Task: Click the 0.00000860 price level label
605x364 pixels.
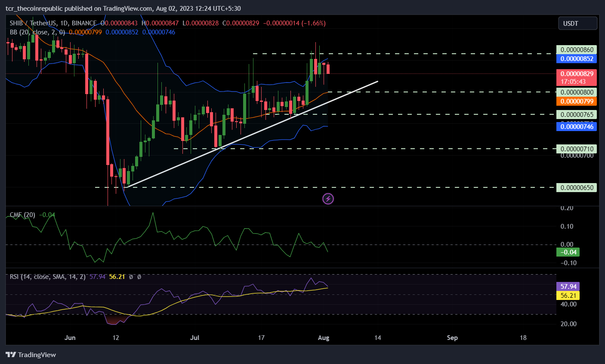Action: (x=577, y=50)
